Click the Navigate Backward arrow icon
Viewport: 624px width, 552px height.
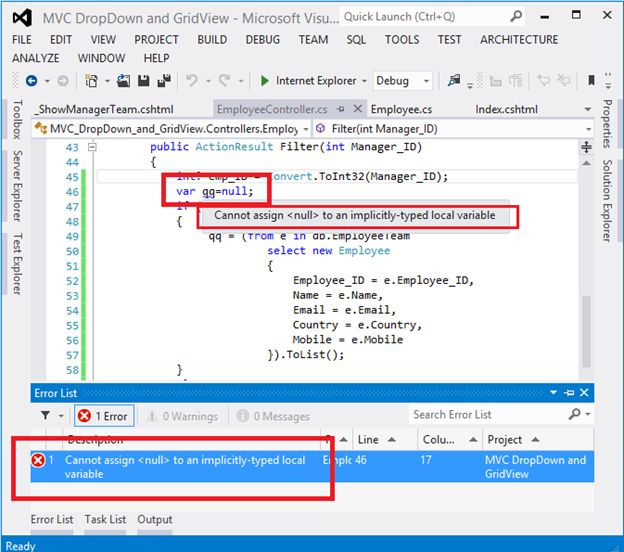pos(31,81)
